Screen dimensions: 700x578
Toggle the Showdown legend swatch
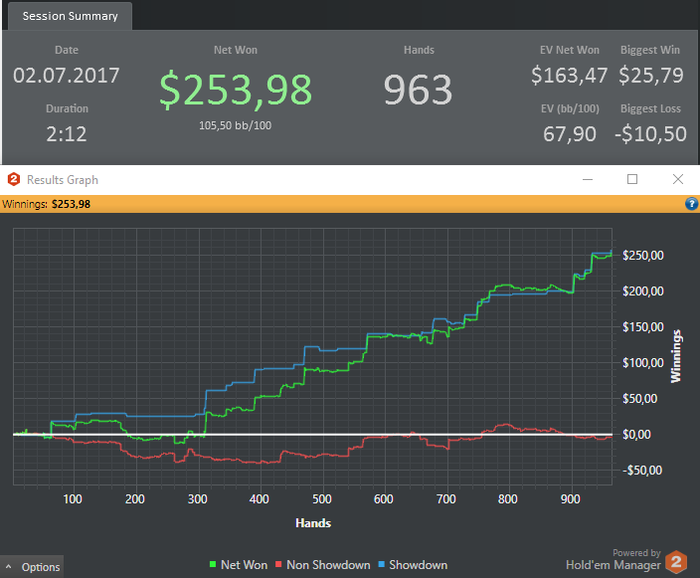pos(381,565)
